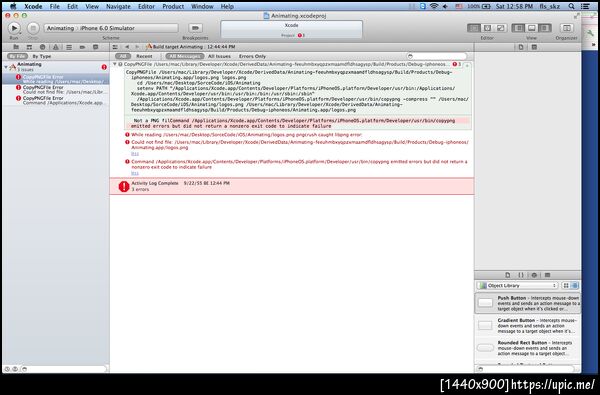Open Spotlight search in menu bar

coord(571,7)
